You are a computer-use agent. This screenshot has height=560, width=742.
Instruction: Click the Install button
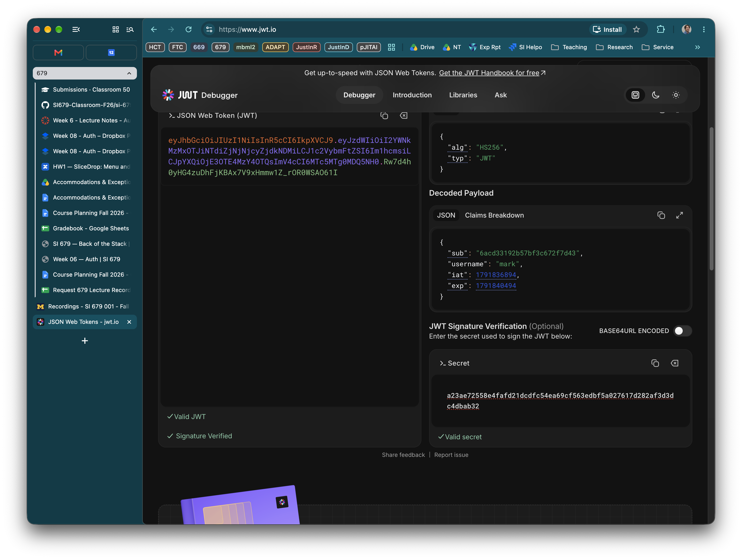607,29
